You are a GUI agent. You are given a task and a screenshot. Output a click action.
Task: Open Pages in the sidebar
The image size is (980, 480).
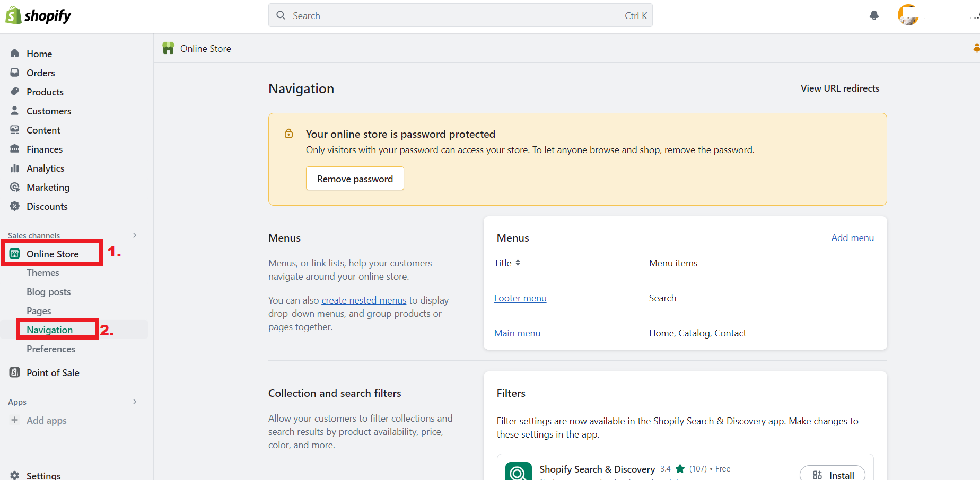(x=39, y=311)
